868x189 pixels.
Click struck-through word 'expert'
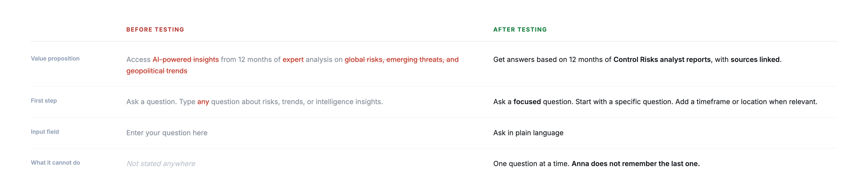coord(293,60)
